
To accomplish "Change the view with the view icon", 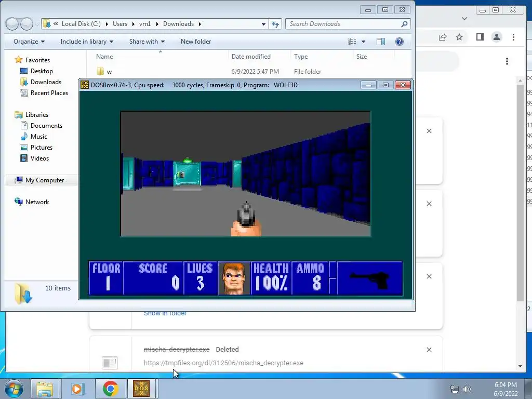I will [x=352, y=42].
